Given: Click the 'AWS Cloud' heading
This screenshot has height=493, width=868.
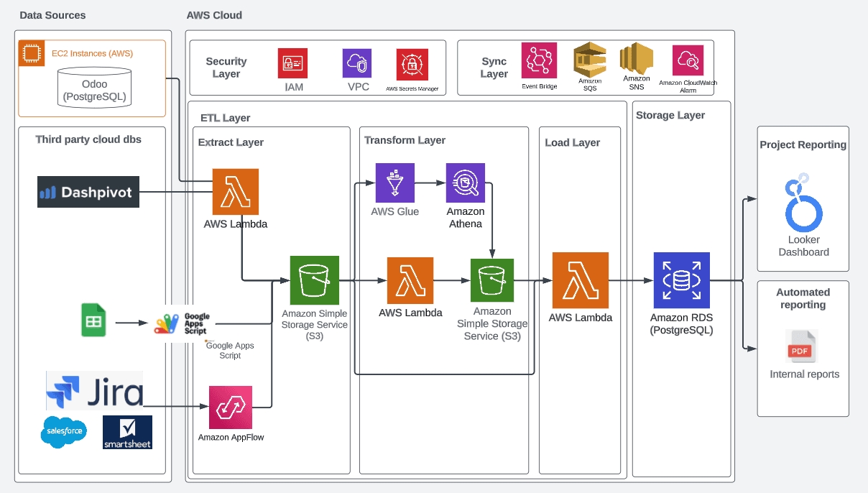Looking at the screenshot, I should (x=214, y=14).
